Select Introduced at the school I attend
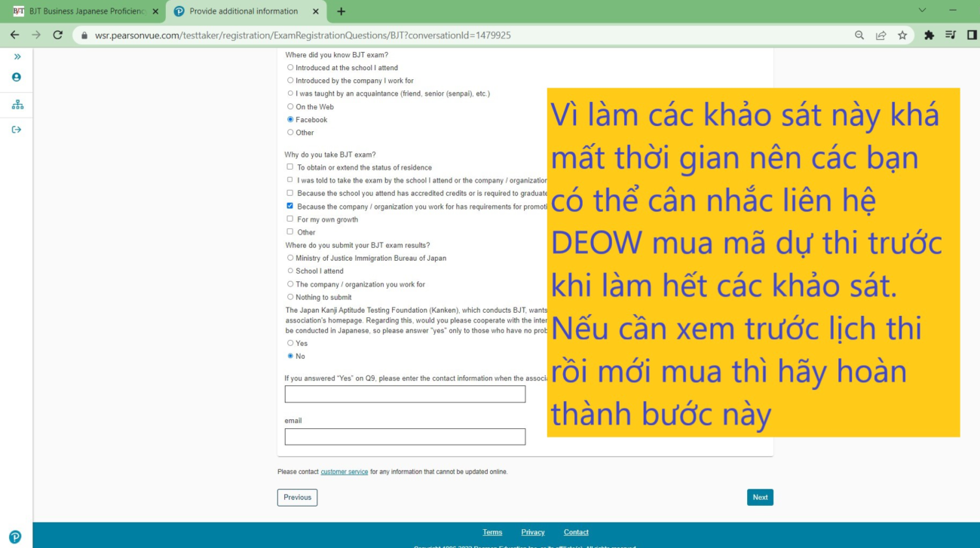Screen dimensions: 980x548 pyautogui.click(x=290, y=67)
